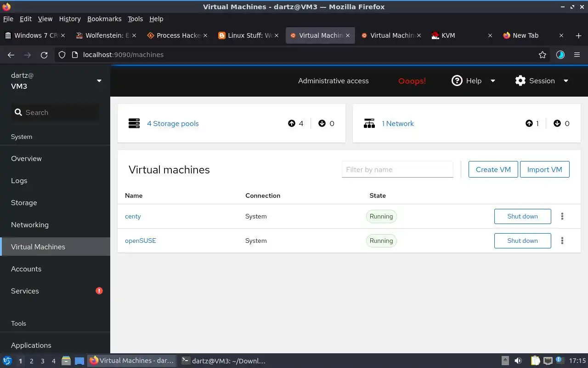Click the shield icon in the address bar
The image size is (588, 368).
(62, 55)
